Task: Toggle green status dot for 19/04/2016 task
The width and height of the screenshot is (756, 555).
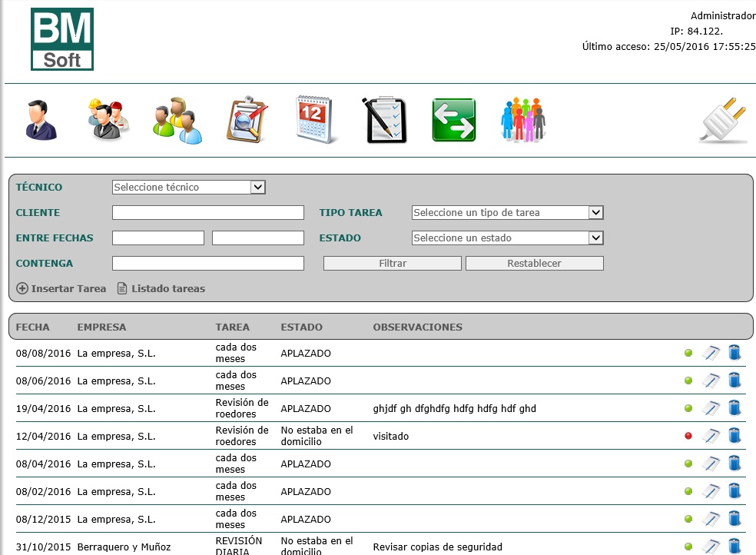Action: [x=688, y=409]
